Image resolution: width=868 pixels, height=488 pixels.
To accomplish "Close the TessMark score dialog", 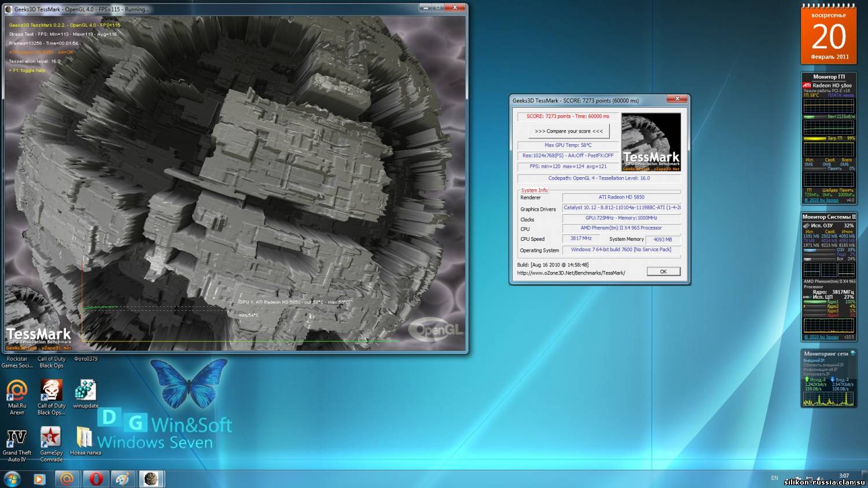I will pos(676,99).
